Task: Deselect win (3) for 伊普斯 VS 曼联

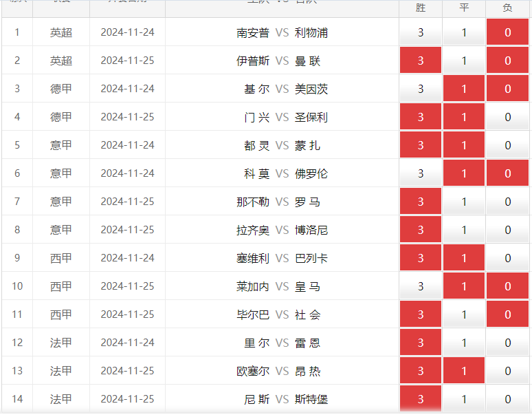Action: click(421, 61)
